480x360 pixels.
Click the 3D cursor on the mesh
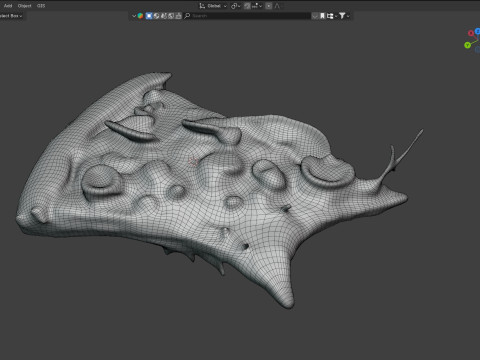pos(193,162)
